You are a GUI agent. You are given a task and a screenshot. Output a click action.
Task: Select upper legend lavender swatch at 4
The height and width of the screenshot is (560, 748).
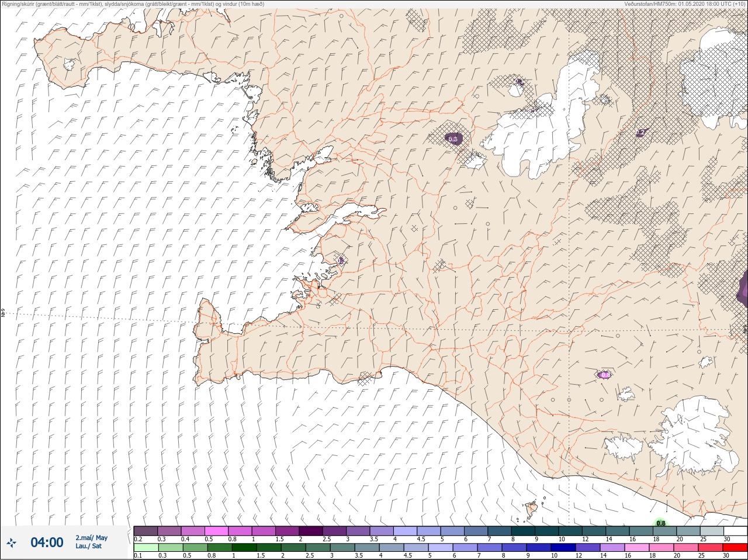(x=405, y=531)
